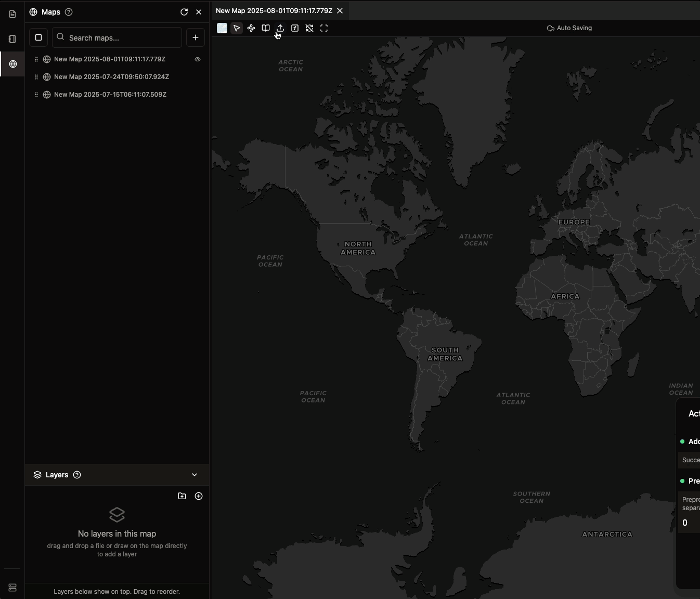Click the fullscreen fit-bounds icon
The width and height of the screenshot is (700, 599).
point(324,28)
